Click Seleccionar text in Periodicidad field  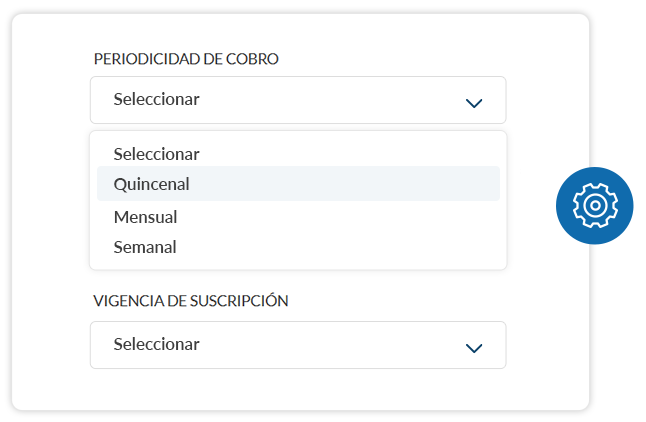tap(157, 100)
